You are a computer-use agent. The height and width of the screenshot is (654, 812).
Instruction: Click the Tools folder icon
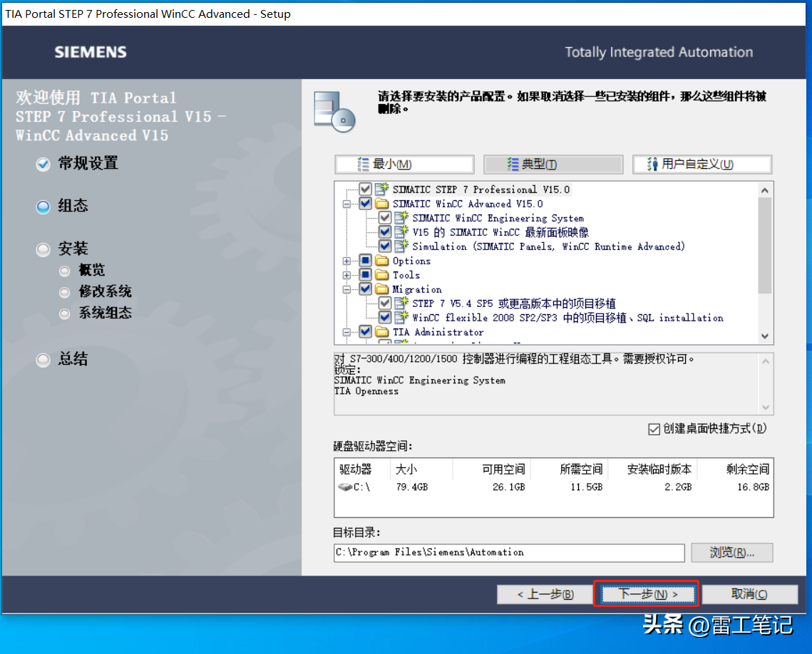pyautogui.click(x=382, y=275)
